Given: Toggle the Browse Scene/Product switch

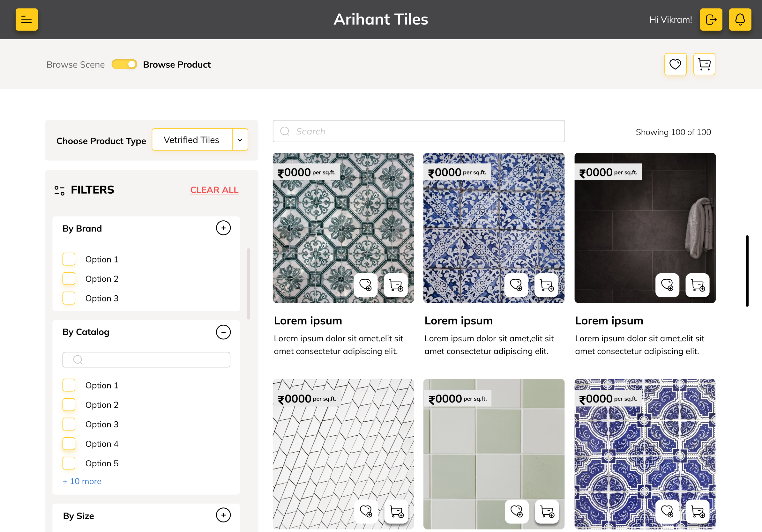Looking at the screenshot, I should (x=124, y=64).
